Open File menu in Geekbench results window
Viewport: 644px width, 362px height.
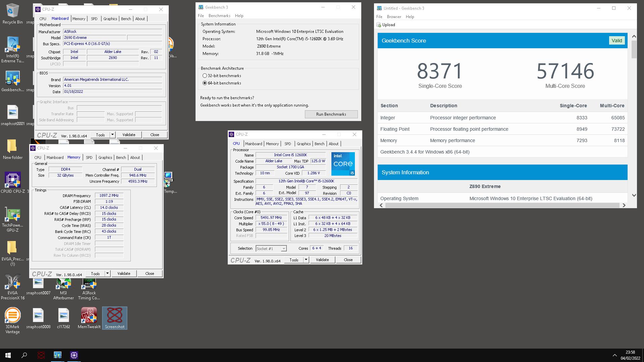(379, 17)
